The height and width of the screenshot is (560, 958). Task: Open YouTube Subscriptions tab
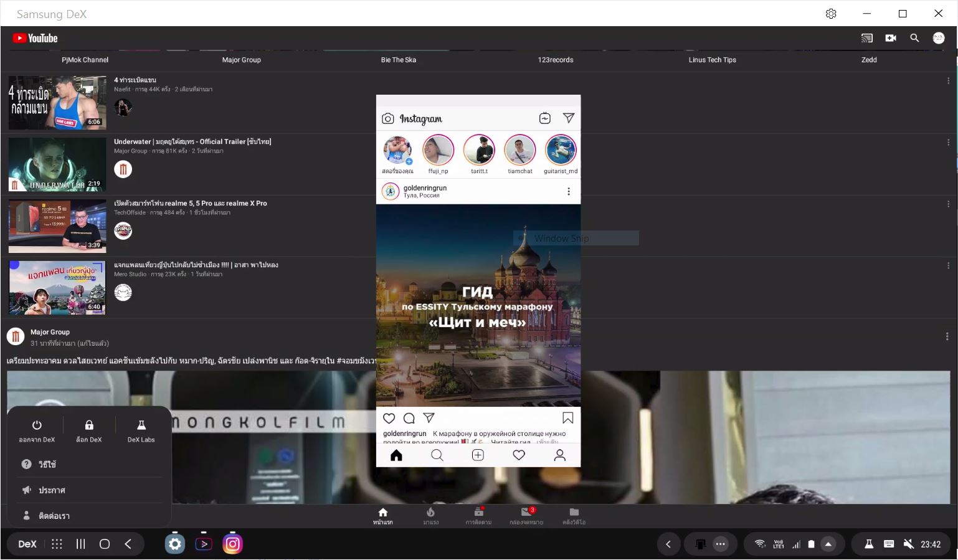(x=478, y=516)
